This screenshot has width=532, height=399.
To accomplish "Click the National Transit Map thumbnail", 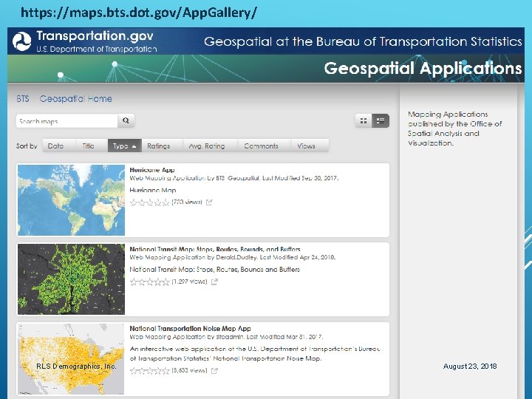I will click(x=71, y=279).
